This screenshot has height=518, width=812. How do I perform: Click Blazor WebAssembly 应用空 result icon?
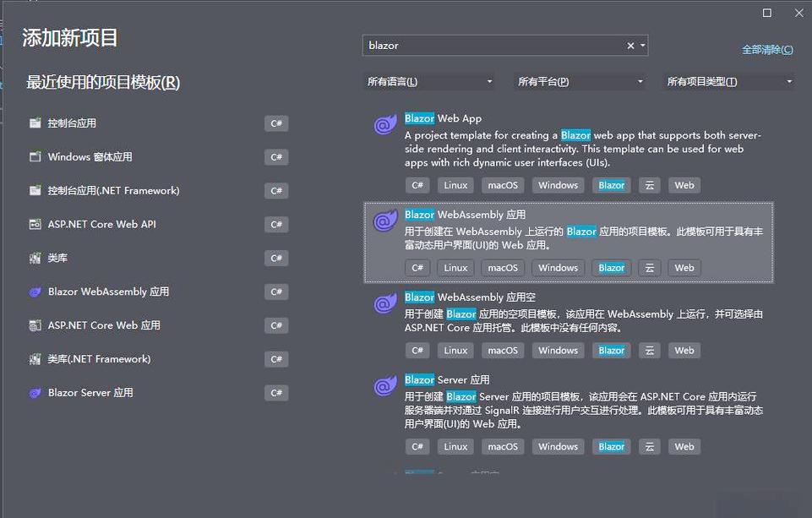[x=384, y=303]
